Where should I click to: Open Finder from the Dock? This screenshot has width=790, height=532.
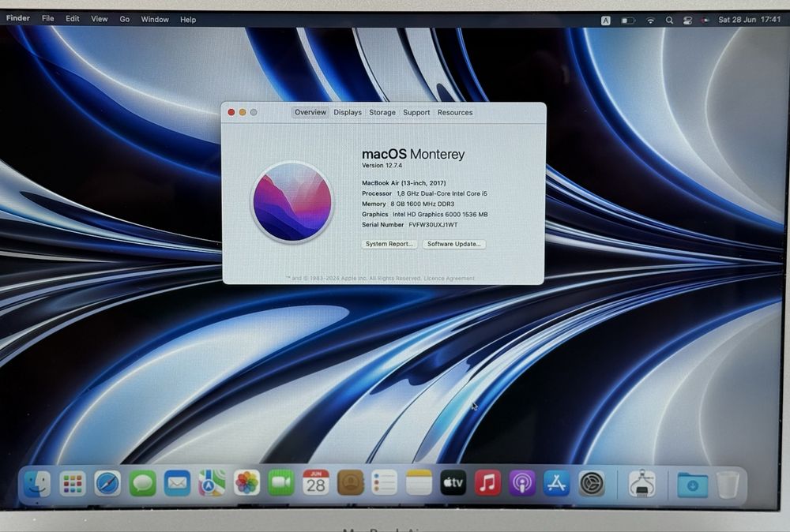pyautogui.click(x=38, y=484)
